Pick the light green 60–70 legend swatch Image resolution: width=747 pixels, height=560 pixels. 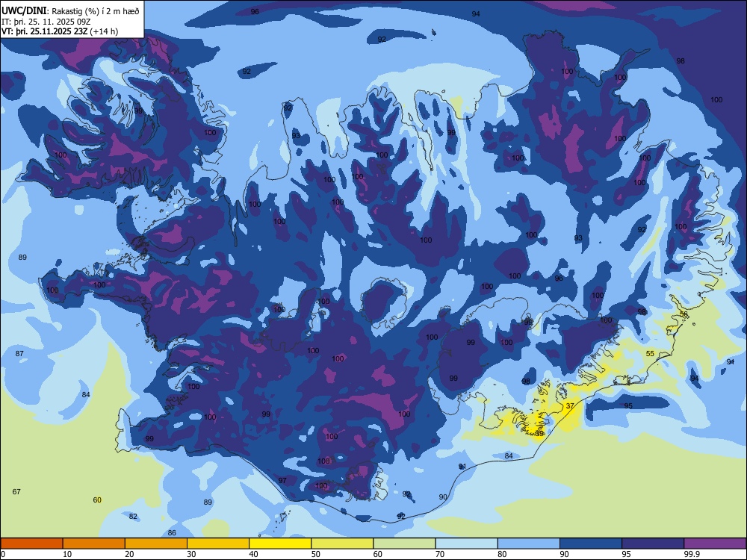(x=404, y=544)
